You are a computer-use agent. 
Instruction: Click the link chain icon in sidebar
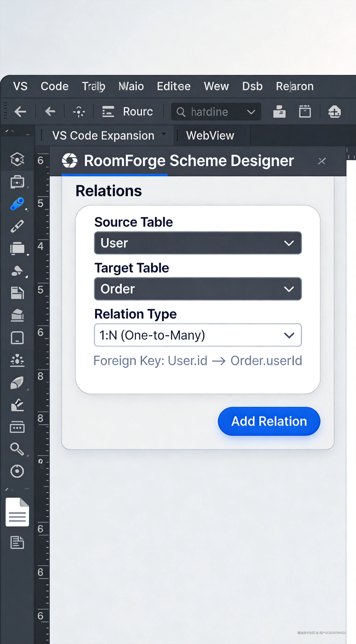pyautogui.click(x=17, y=226)
